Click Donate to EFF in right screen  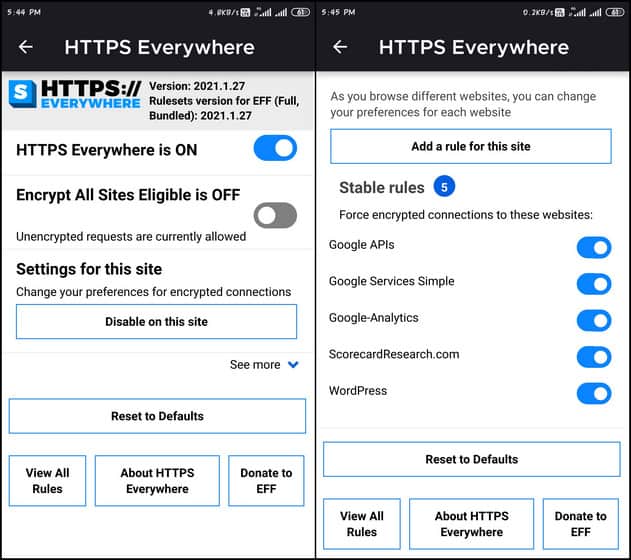point(581,524)
